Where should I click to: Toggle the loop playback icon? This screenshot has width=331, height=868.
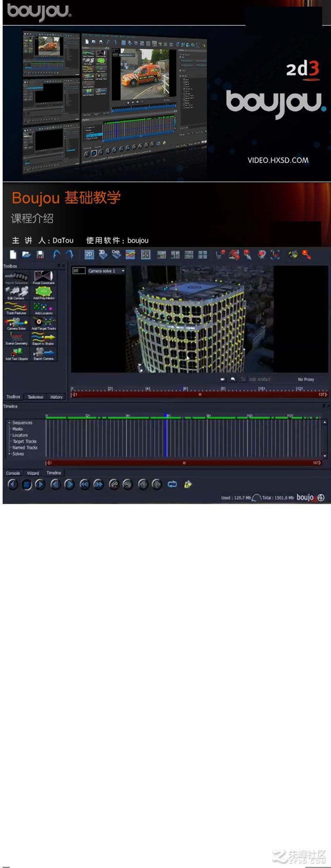click(x=172, y=485)
